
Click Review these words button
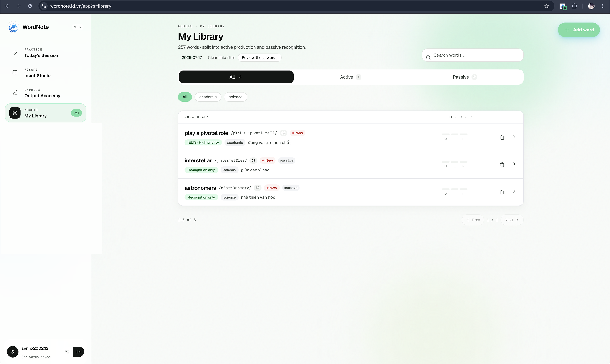coord(259,58)
